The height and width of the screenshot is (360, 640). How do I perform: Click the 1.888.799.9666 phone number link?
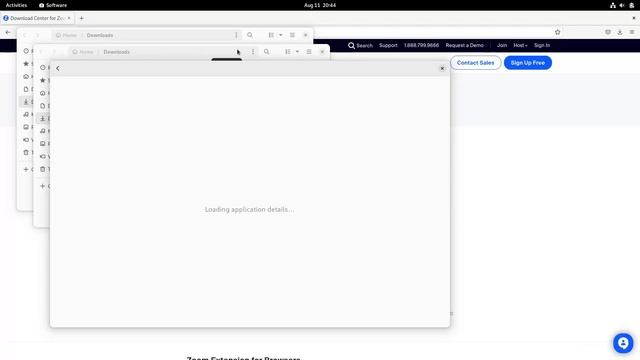point(421,45)
